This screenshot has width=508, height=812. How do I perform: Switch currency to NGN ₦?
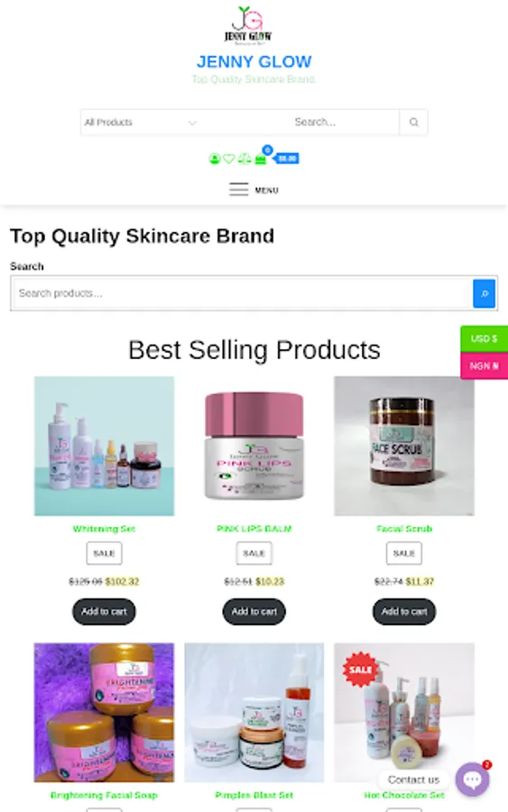click(485, 365)
